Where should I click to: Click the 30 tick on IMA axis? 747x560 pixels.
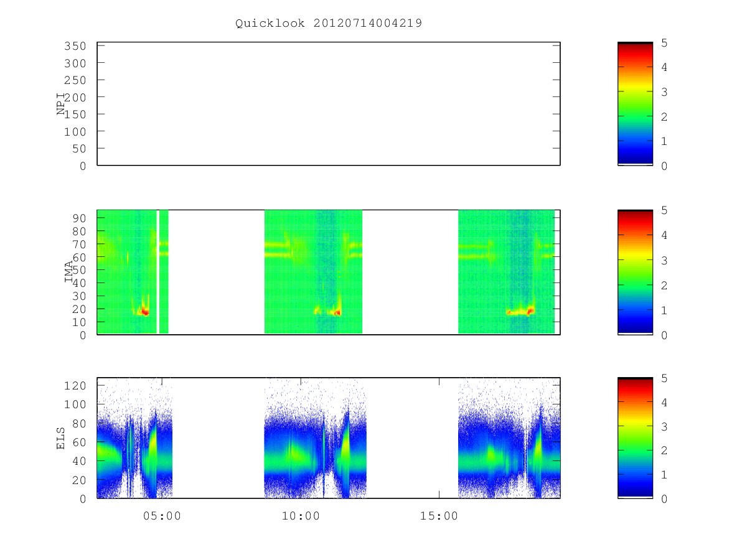pyautogui.click(x=79, y=296)
